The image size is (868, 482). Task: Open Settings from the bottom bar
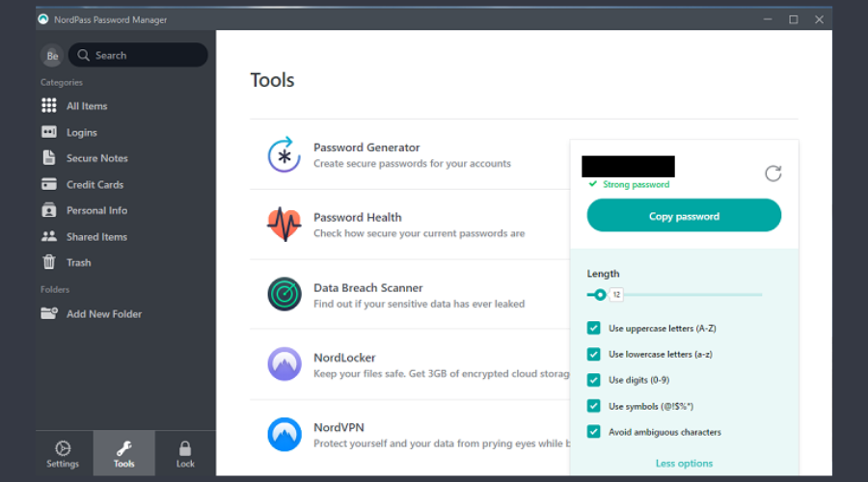coord(63,454)
